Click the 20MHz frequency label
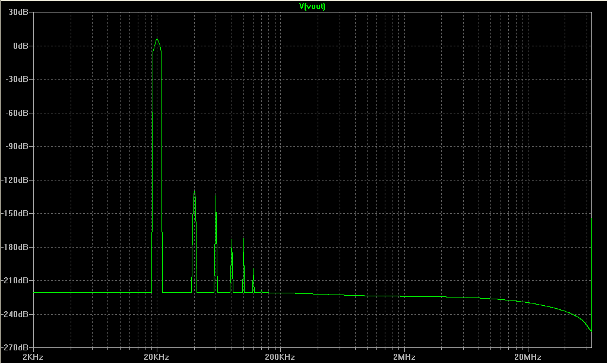The height and width of the screenshot is (364, 608). click(528, 357)
